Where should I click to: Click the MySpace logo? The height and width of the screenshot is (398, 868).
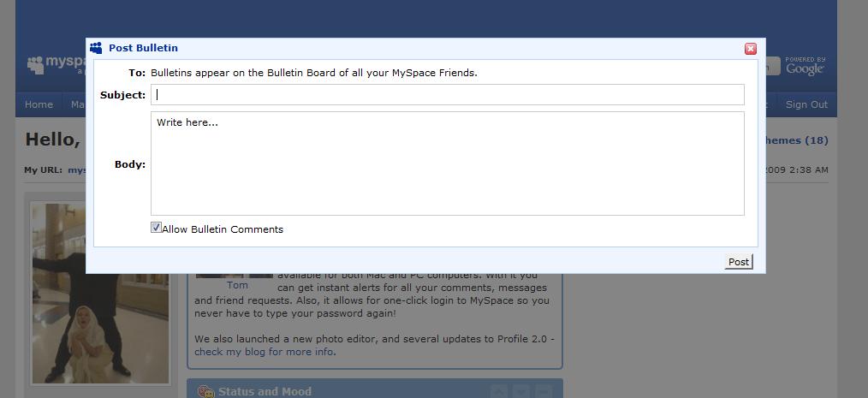[x=56, y=65]
